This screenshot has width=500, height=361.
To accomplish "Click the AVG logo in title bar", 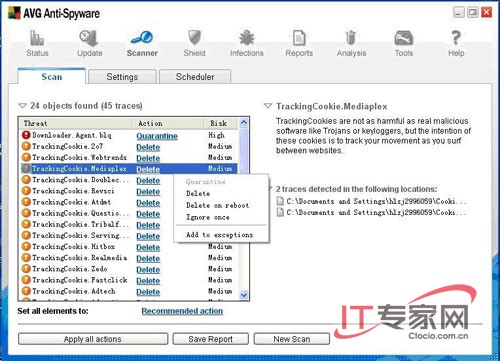I will 14,13.
